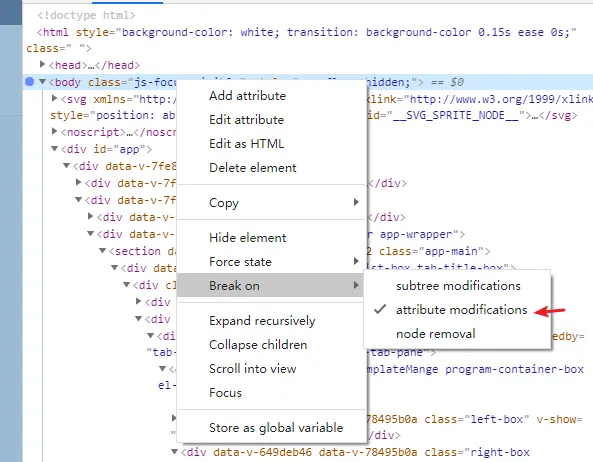Expand the noscript element node
Screen dimensions: 593x462
[54, 131]
